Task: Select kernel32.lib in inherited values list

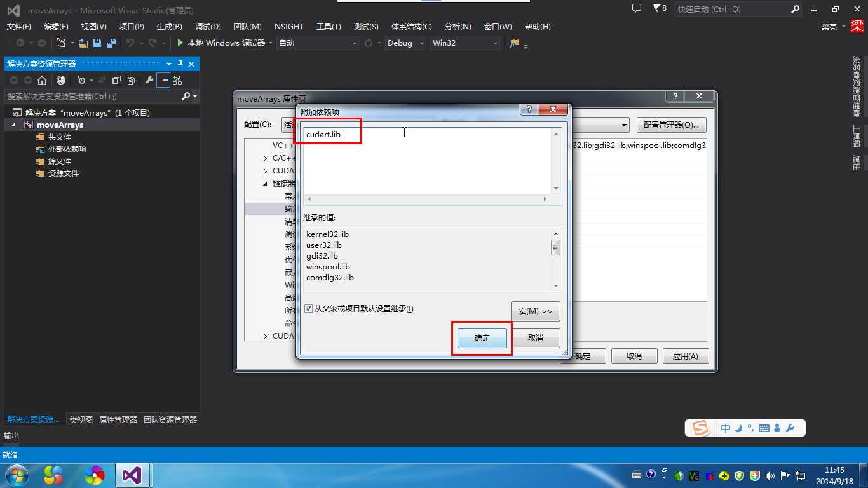Action: 327,234
